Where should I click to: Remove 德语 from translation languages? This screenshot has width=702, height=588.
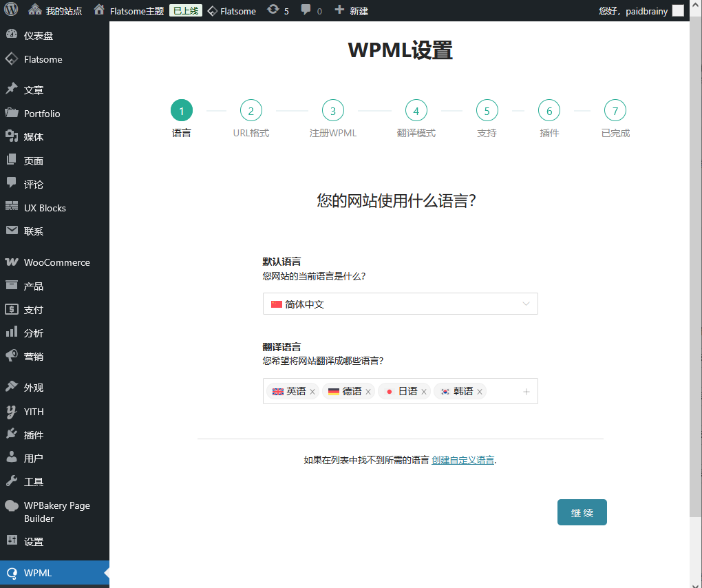tap(368, 392)
